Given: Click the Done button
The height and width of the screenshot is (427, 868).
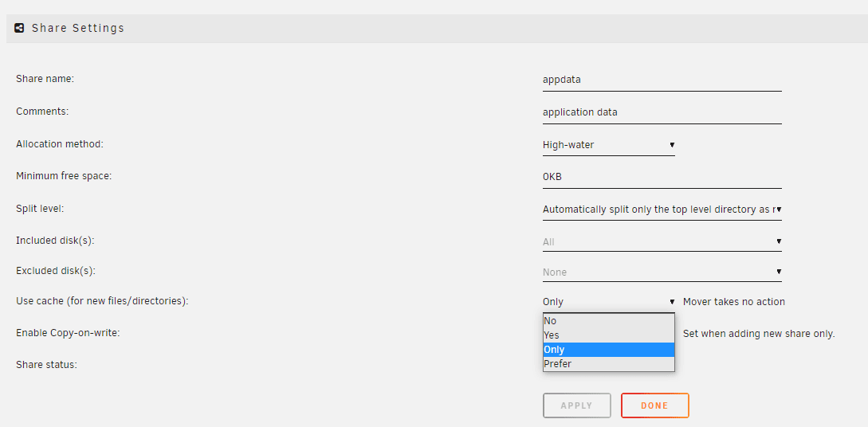Looking at the screenshot, I should [655, 405].
